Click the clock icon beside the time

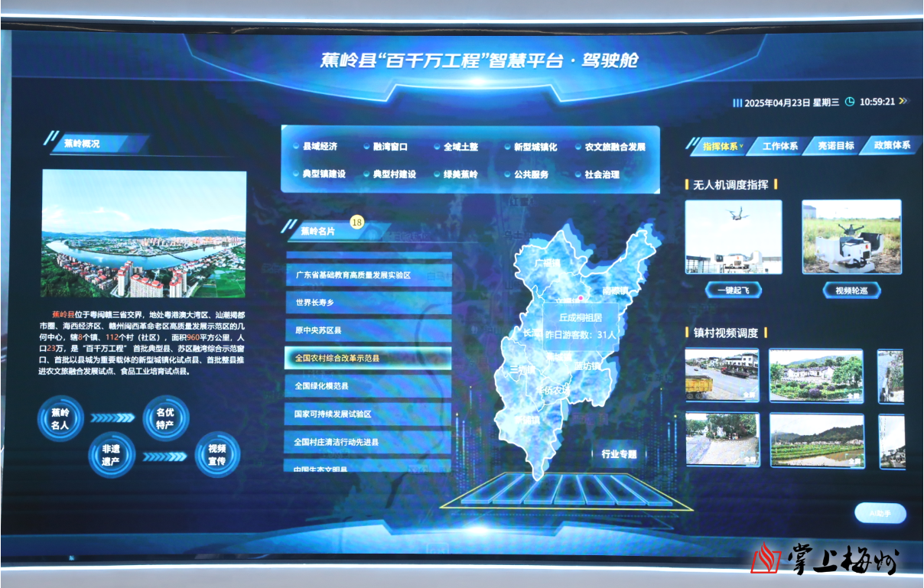(x=849, y=102)
